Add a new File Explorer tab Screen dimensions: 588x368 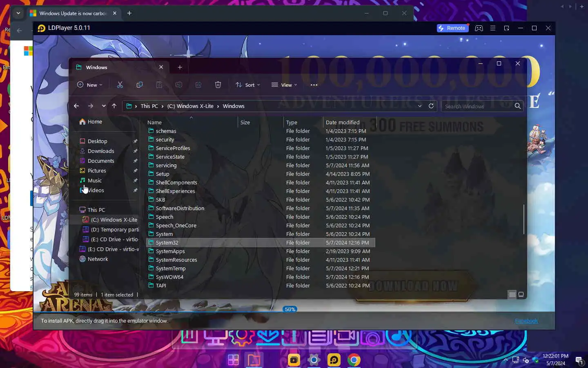pos(180,67)
